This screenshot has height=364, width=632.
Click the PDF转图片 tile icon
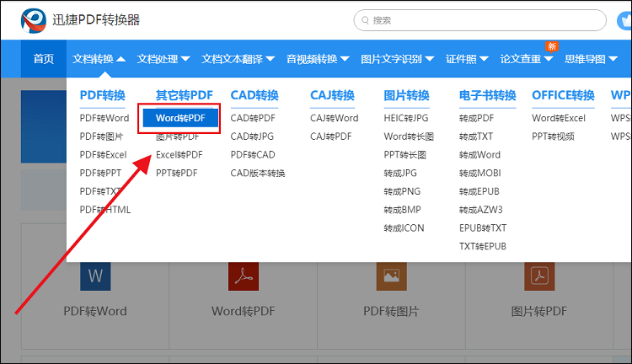point(391,276)
